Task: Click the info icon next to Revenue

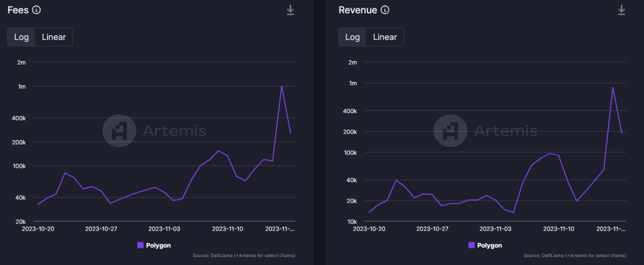Action: [x=385, y=10]
